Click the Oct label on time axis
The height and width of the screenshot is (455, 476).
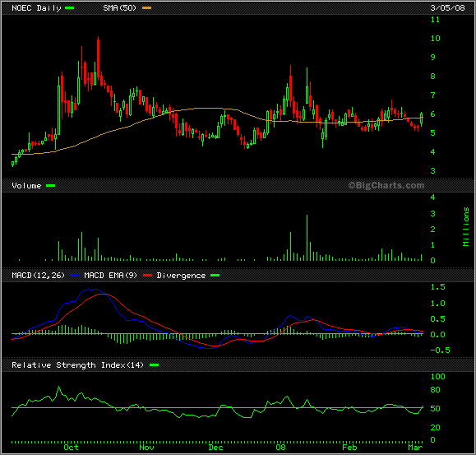(x=71, y=447)
